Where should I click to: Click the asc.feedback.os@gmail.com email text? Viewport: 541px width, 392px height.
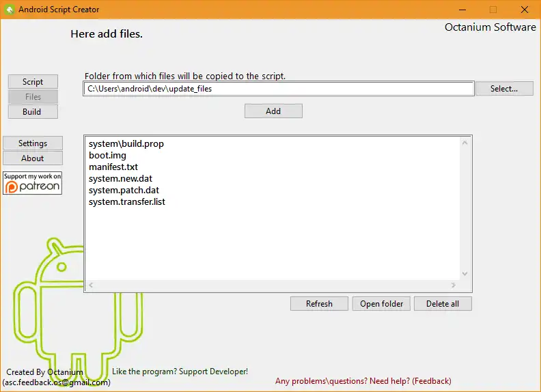[57, 382]
